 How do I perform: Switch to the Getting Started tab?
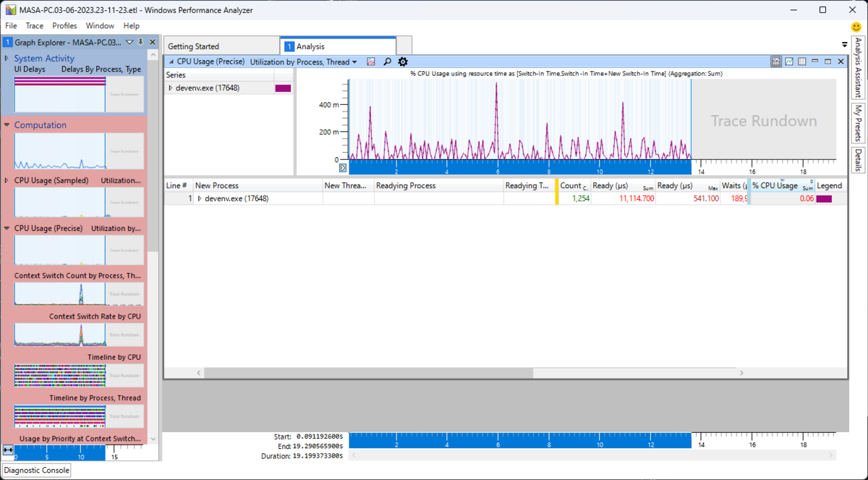point(221,46)
